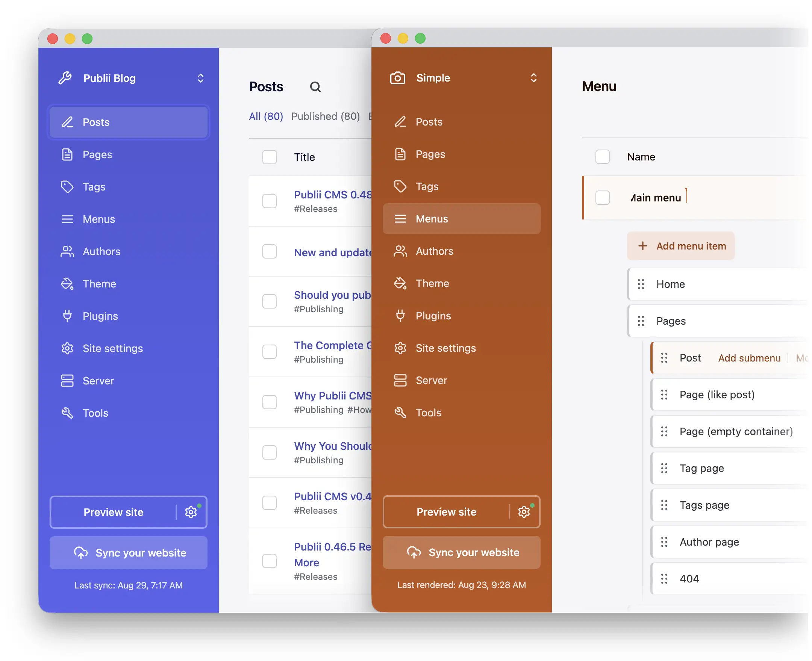Click the wrench icon beside Publii Blog

pos(65,78)
